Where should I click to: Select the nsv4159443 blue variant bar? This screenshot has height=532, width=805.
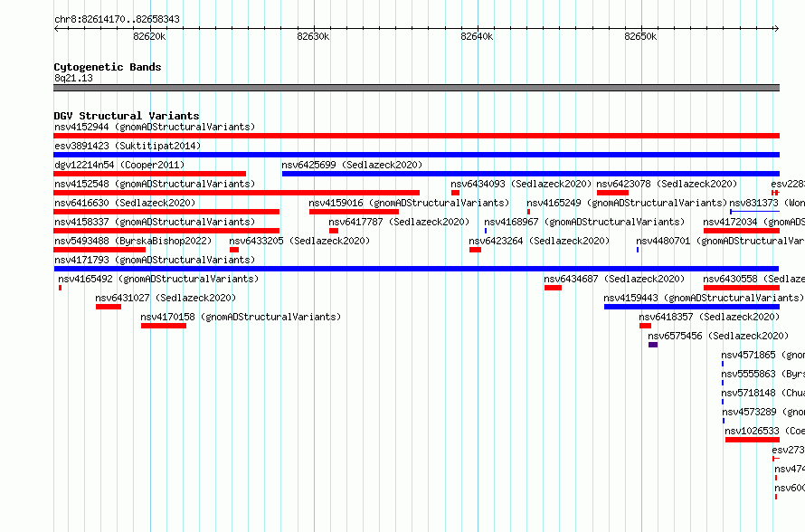692,307
